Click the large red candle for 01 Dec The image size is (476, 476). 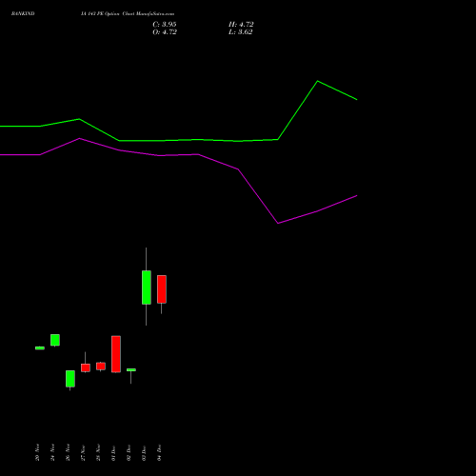click(116, 354)
